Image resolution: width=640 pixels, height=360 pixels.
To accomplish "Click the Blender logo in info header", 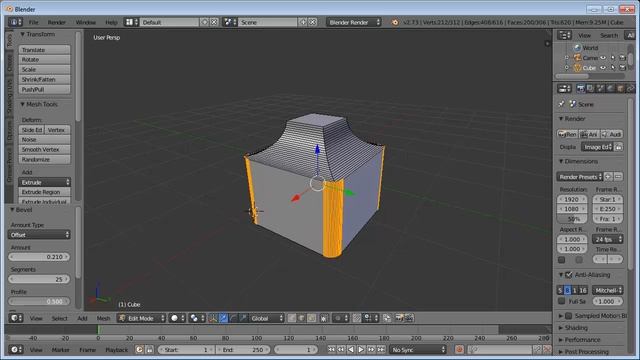I will pyautogui.click(x=395, y=22).
